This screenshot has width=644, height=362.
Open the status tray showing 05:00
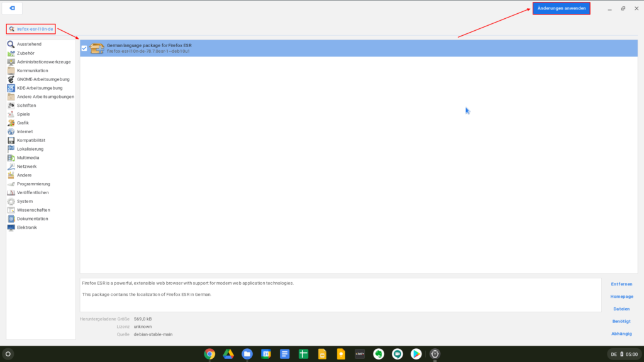(625, 354)
